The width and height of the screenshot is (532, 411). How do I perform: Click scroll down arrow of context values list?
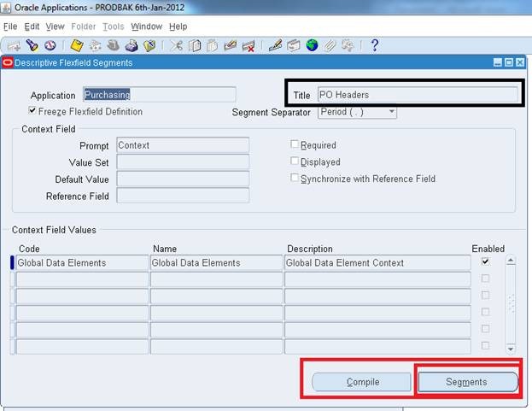coord(511,349)
